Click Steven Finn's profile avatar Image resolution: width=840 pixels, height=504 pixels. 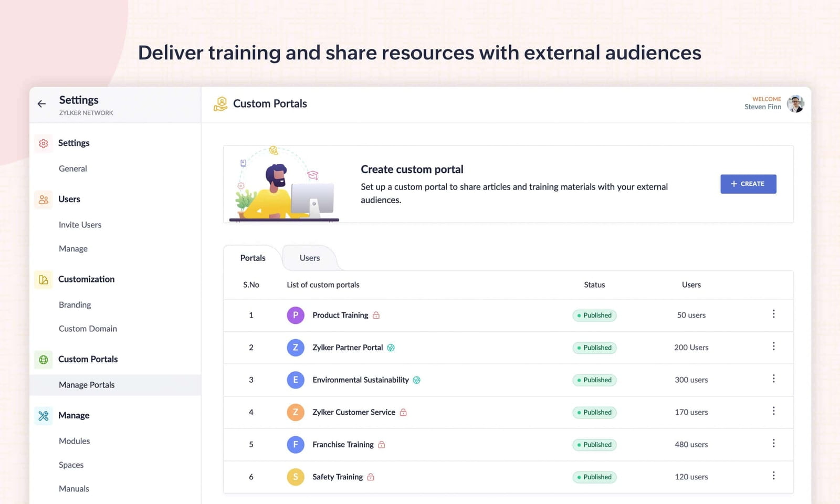pyautogui.click(x=795, y=104)
